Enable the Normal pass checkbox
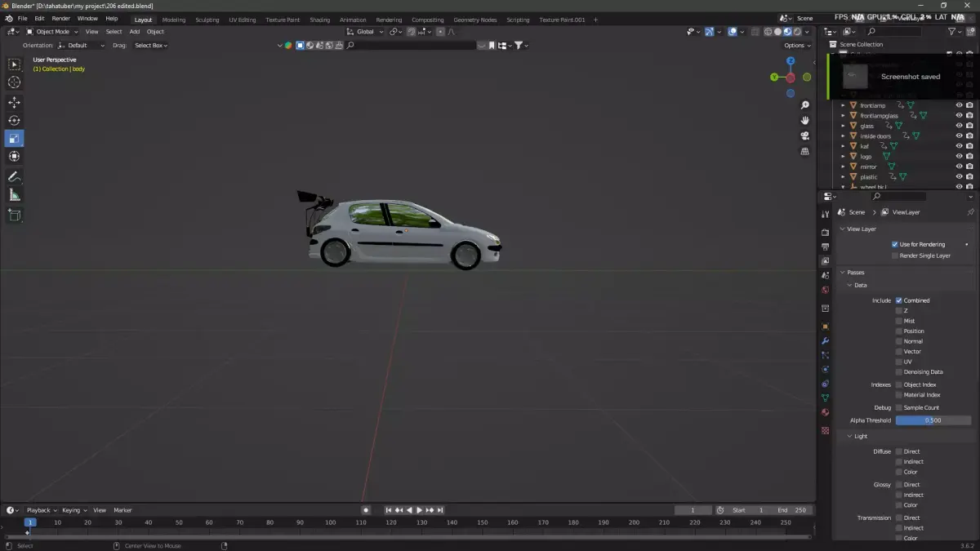This screenshot has height=551, width=980. coord(899,341)
